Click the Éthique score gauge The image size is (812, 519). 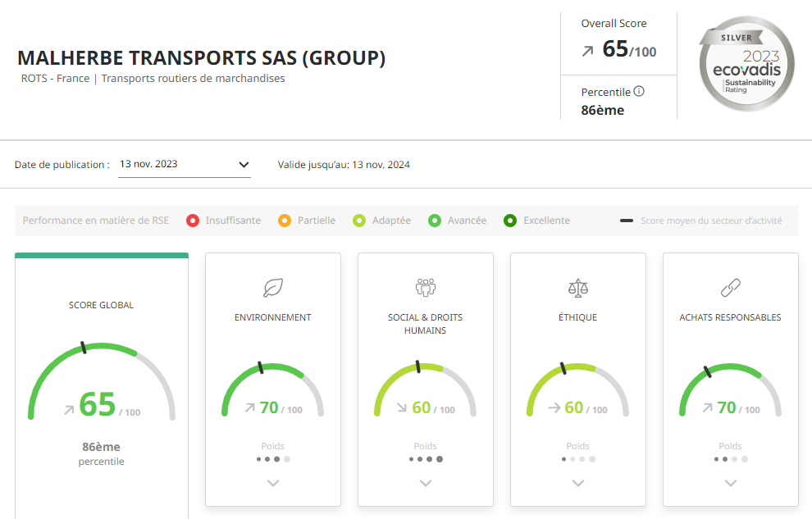click(578, 389)
